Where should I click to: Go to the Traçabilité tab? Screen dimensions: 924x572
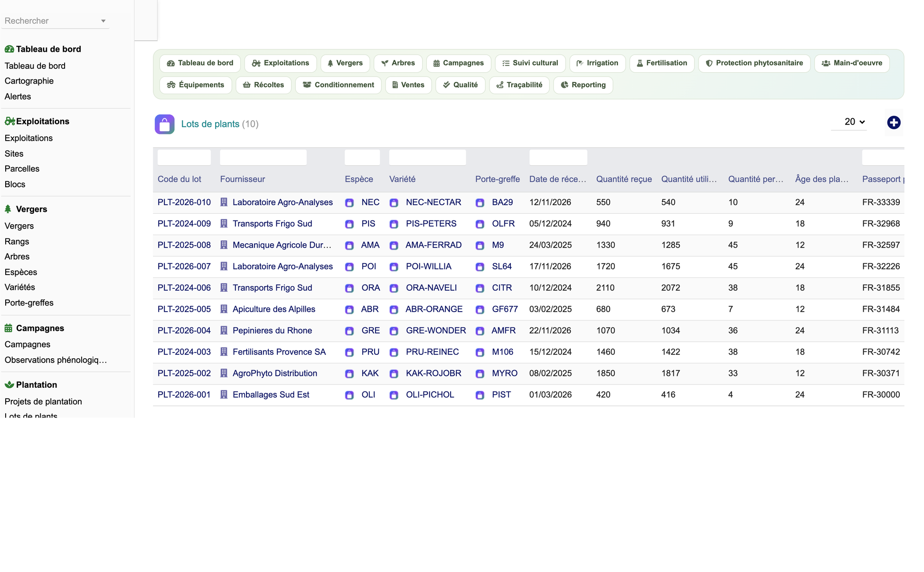(x=519, y=85)
